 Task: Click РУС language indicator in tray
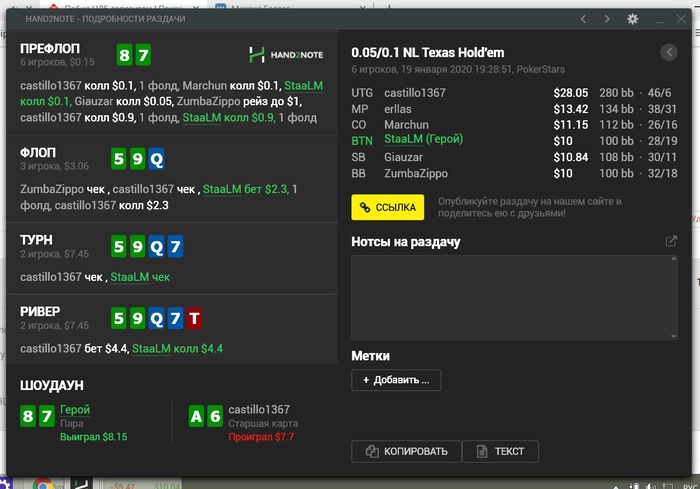(690, 486)
